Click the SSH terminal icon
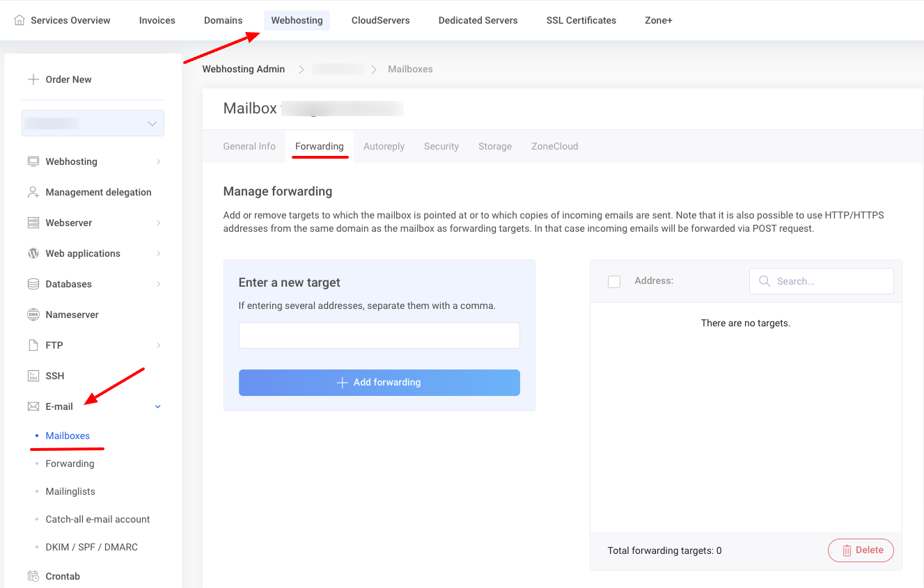The image size is (924, 588). click(33, 376)
